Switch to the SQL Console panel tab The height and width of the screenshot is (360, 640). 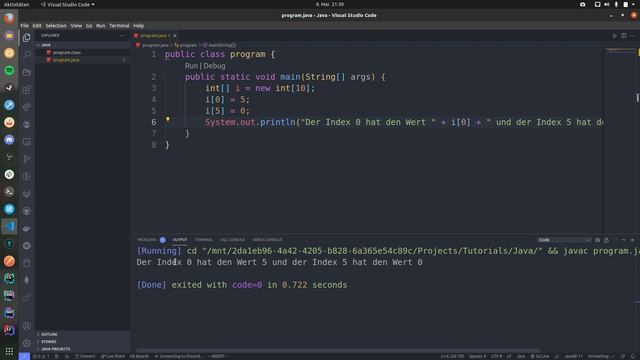tap(233, 240)
